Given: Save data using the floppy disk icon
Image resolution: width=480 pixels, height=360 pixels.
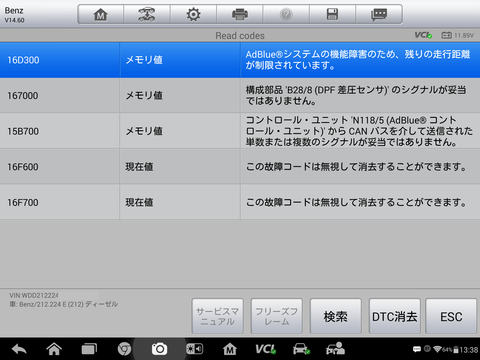Looking at the screenshot, I should [332, 14].
